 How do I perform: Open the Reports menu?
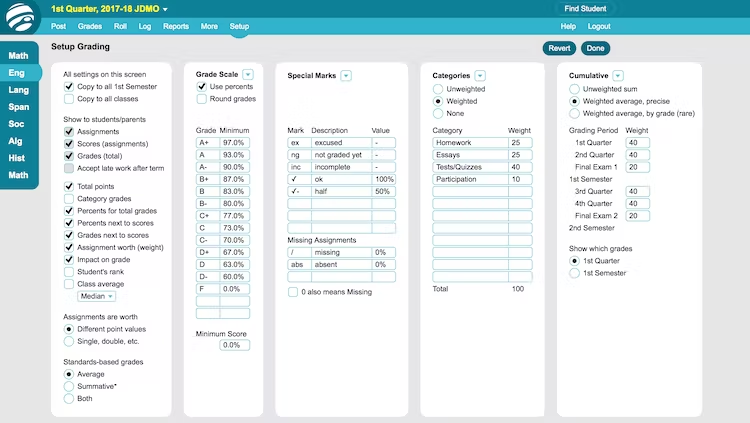[x=176, y=26]
